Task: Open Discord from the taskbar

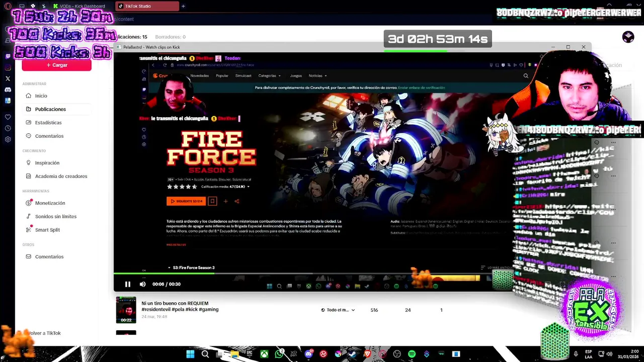Action: pyautogui.click(x=308, y=354)
